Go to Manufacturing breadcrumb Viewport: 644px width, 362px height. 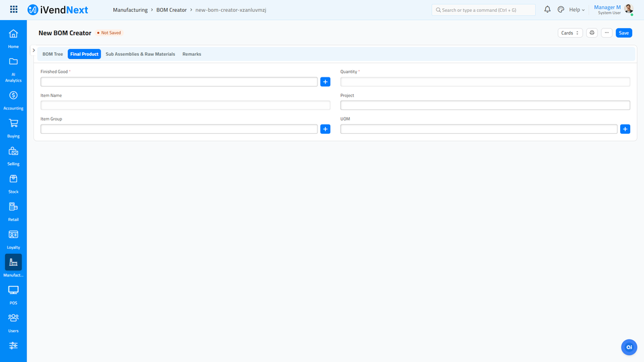pos(130,10)
